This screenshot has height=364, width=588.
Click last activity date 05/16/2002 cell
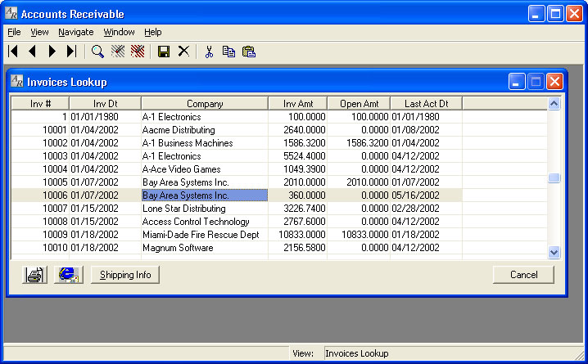[427, 195]
